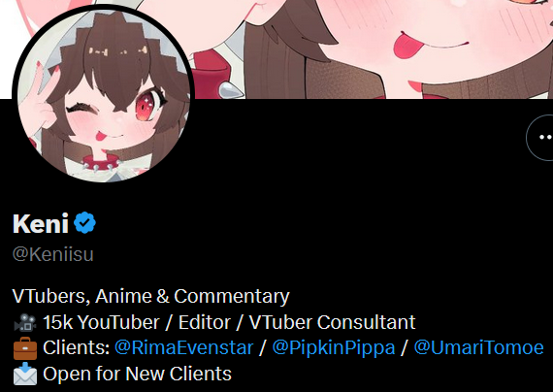Click the 'VTubers, Anime & Commentary' bio line
Viewport: 553px width, 392px height.
[150, 296]
